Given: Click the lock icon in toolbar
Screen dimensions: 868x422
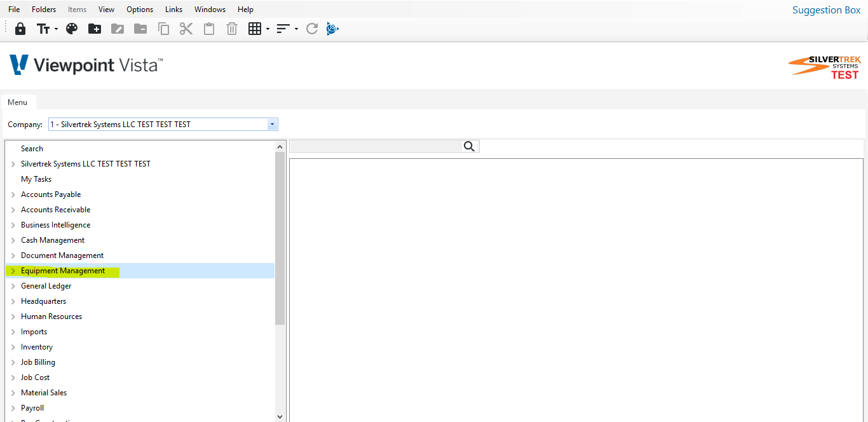Looking at the screenshot, I should tap(20, 29).
